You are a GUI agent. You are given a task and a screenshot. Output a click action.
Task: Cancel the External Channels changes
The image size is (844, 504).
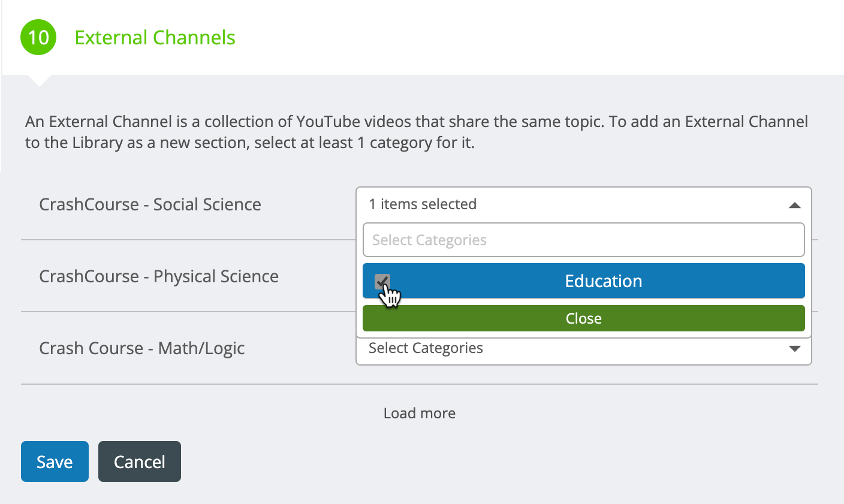(x=140, y=461)
